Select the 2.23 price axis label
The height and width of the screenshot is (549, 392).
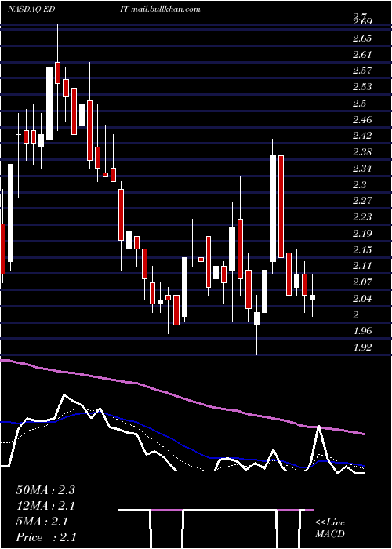tap(362, 217)
